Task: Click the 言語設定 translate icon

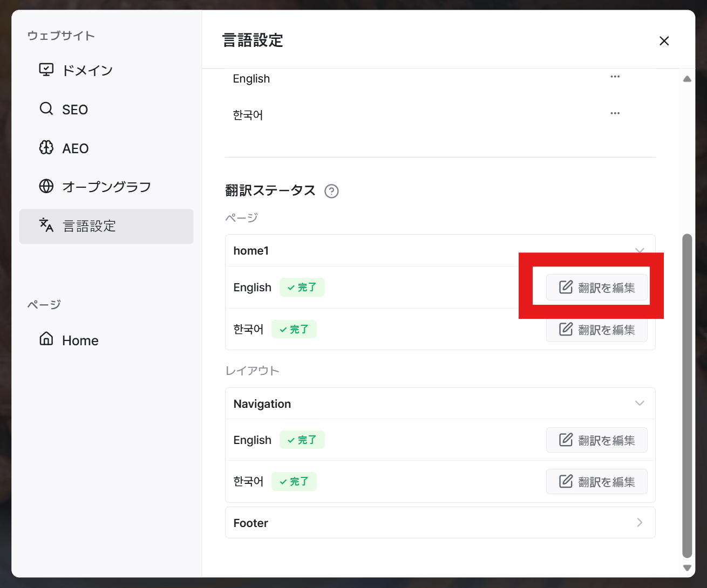Action: 46,225
